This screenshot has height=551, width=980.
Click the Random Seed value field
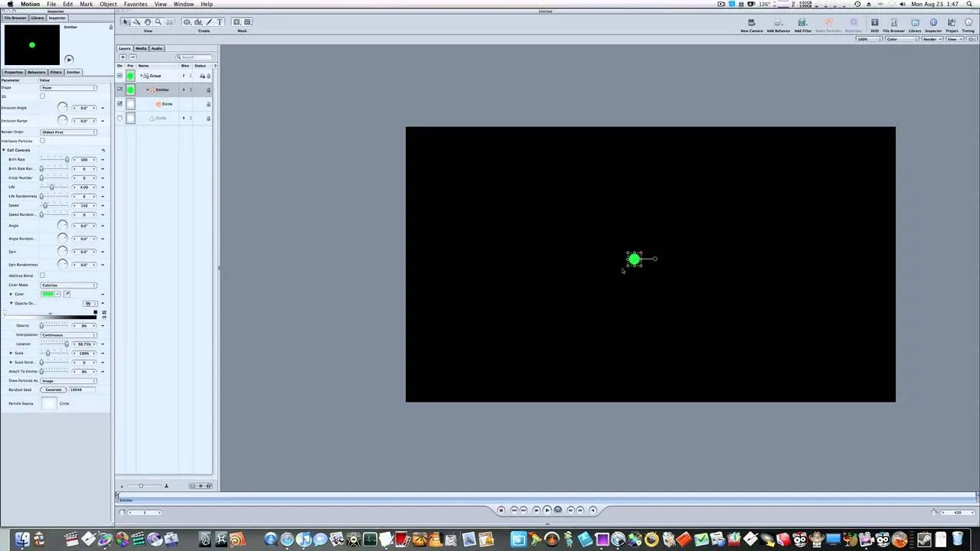tap(81, 390)
